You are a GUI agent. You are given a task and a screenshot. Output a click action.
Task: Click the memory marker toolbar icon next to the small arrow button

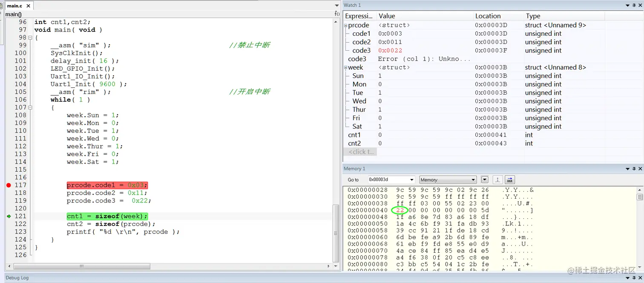(x=497, y=180)
